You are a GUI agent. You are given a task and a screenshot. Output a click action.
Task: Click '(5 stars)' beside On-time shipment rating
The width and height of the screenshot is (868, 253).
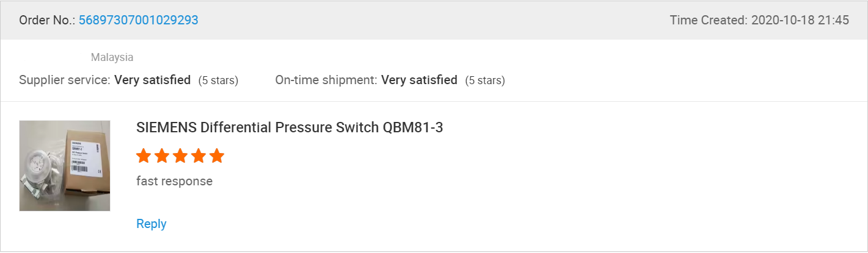pyautogui.click(x=485, y=80)
